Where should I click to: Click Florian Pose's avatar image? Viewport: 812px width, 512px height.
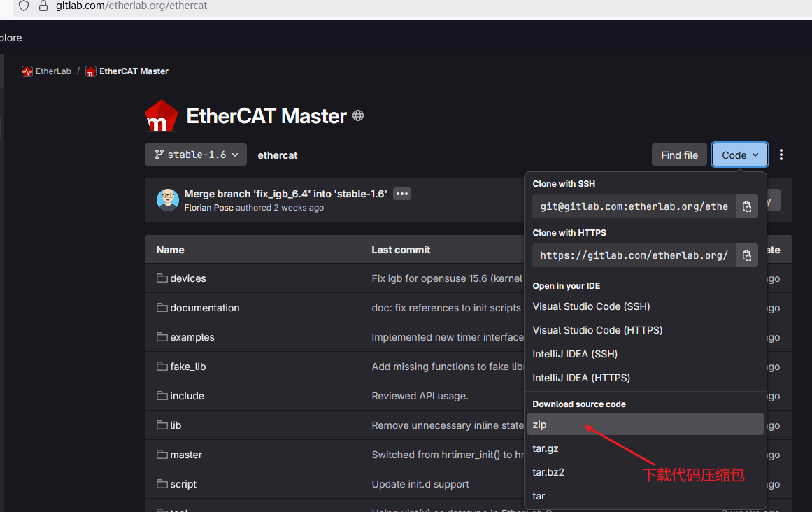coord(168,200)
